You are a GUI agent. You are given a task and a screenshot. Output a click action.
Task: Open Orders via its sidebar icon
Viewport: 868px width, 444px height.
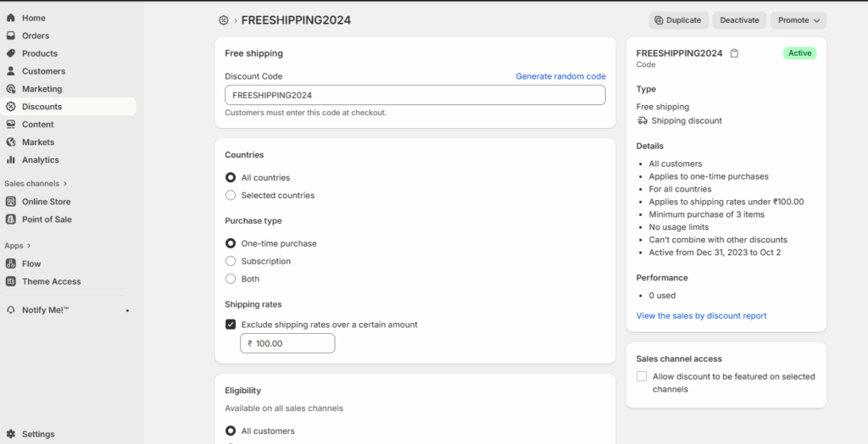point(11,36)
